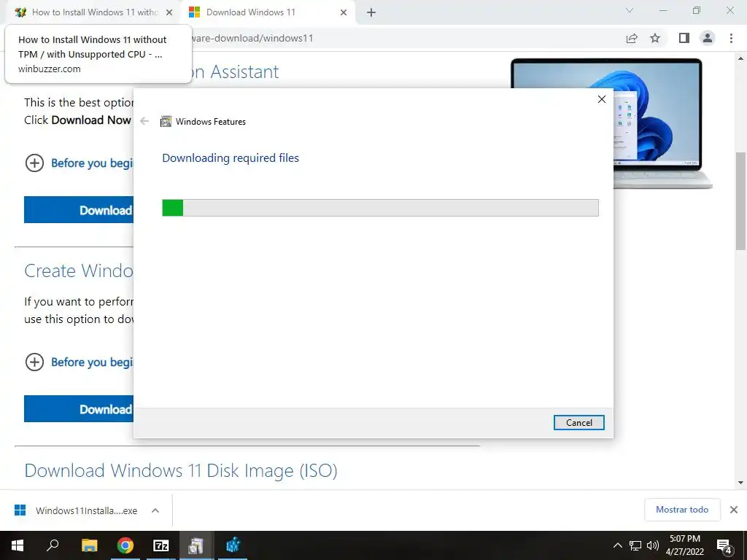Viewport: 747px width, 560px height.
Task: Open File Explorer from taskbar
Action: click(89, 545)
